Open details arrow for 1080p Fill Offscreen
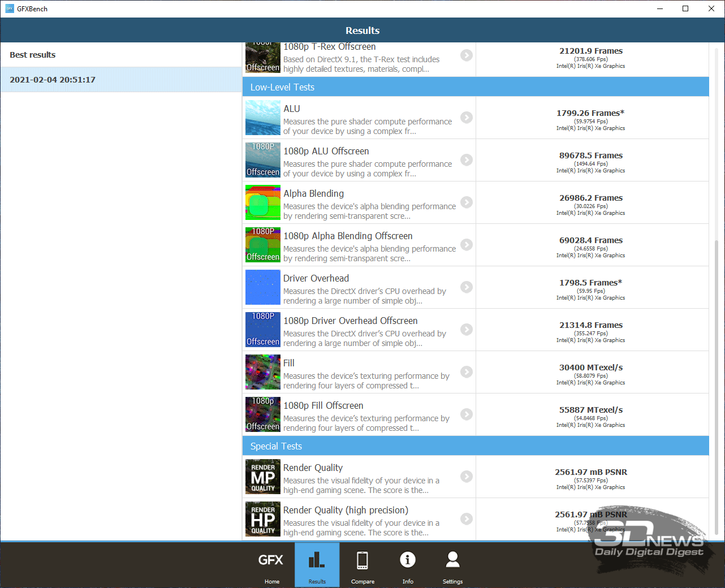 (x=467, y=414)
